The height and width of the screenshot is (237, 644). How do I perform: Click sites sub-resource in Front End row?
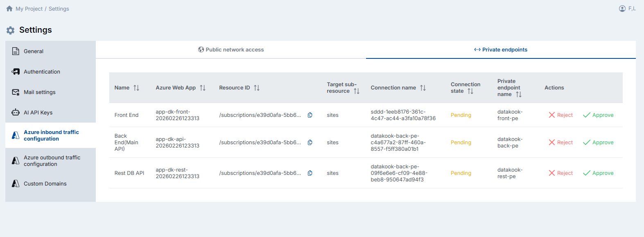tap(332, 115)
